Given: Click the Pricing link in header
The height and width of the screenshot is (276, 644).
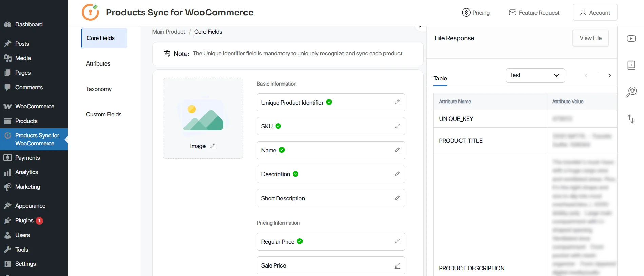Looking at the screenshot, I should pyautogui.click(x=476, y=13).
